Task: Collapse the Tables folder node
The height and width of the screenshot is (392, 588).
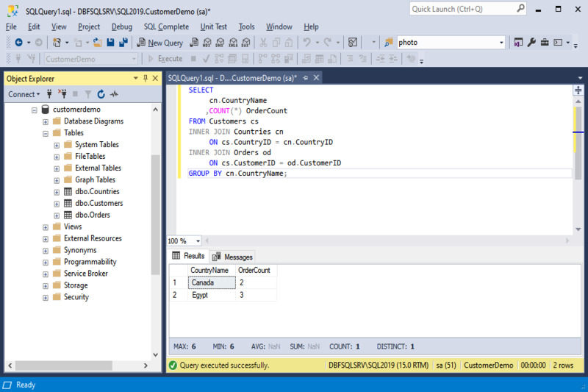Action: [46, 133]
